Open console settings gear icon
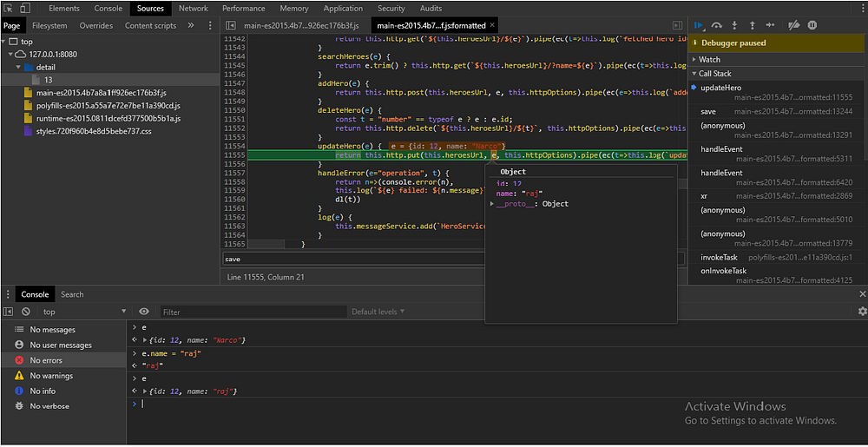 pos(862,312)
